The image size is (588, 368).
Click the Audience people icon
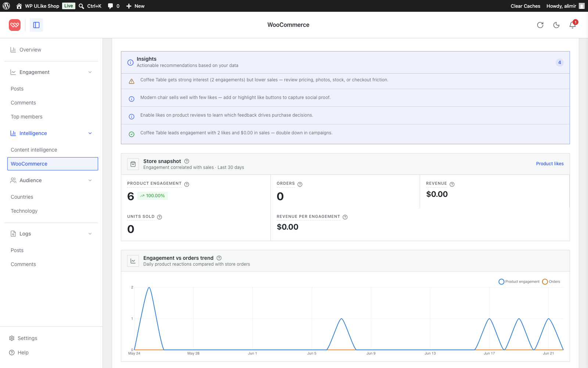coord(13,180)
